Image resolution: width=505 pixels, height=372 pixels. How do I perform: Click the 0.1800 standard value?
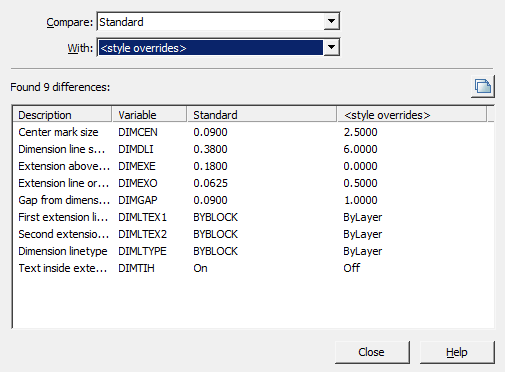(x=210, y=166)
